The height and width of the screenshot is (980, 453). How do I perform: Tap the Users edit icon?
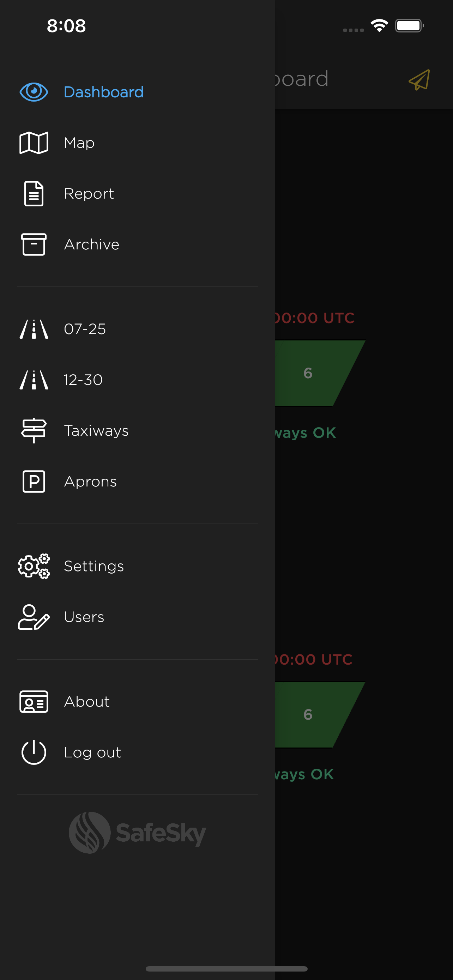pyautogui.click(x=34, y=617)
